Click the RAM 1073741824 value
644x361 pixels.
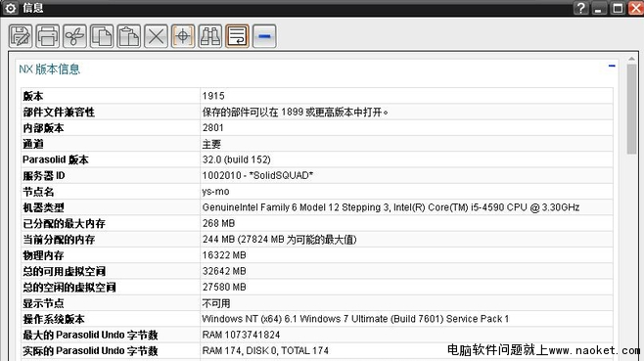pyautogui.click(x=241, y=335)
